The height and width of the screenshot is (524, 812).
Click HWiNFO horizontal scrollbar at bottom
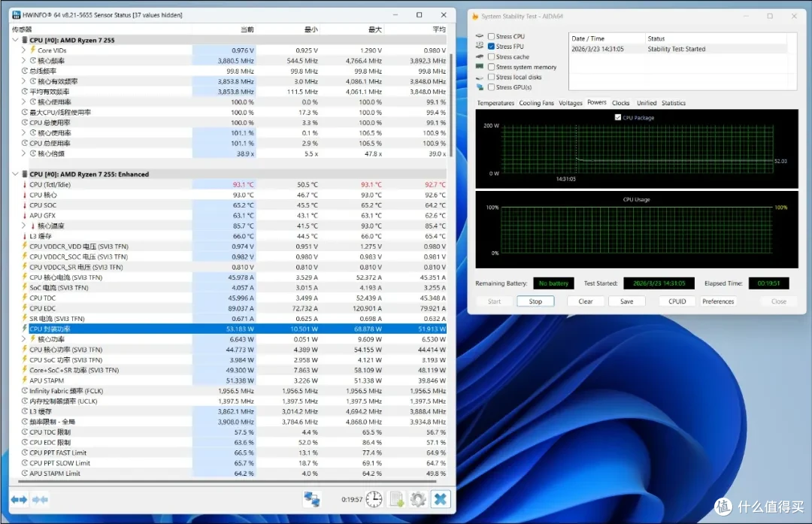tap(228, 481)
